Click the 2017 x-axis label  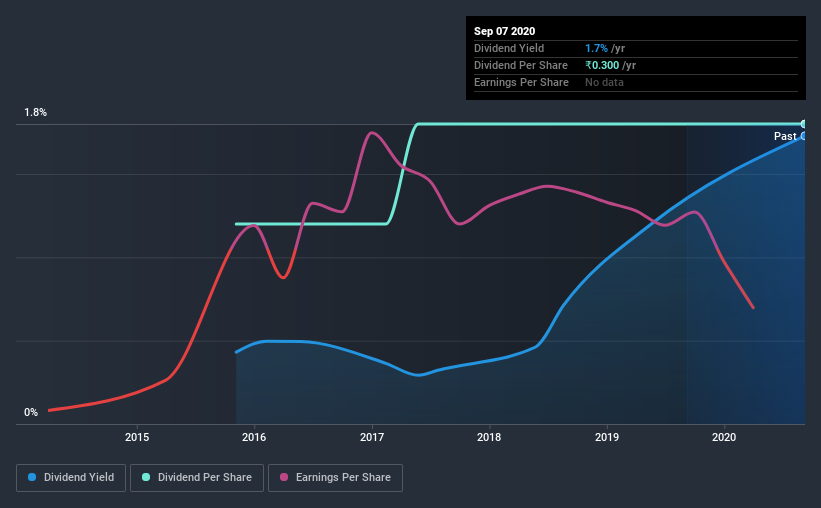pos(372,437)
